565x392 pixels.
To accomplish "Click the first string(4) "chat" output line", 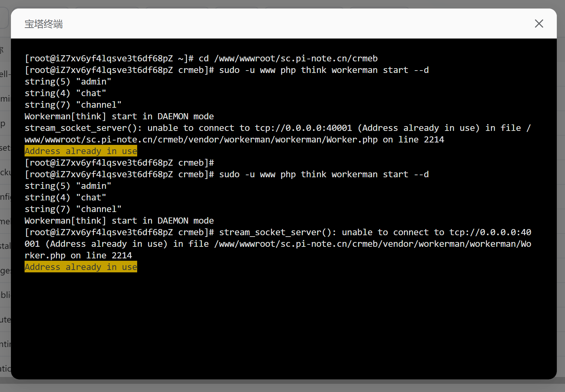I will pyautogui.click(x=65, y=93).
